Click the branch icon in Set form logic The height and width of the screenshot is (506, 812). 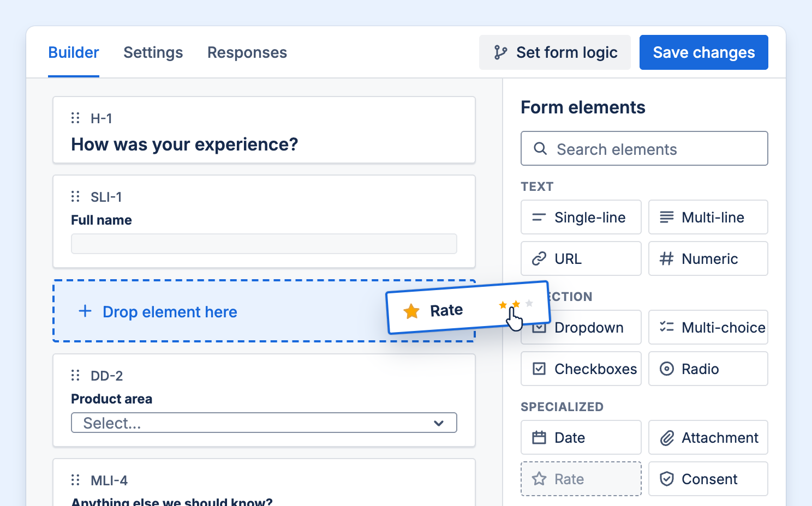pyautogui.click(x=500, y=52)
